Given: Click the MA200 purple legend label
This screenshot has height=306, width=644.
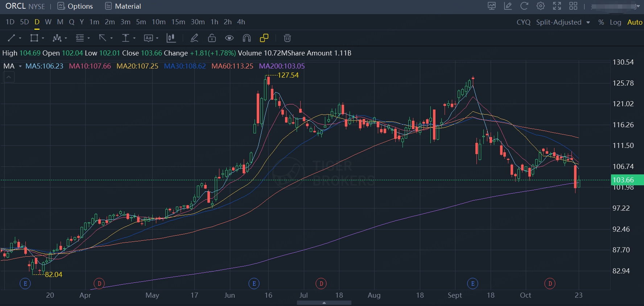Looking at the screenshot, I should pyautogui.click(x=282, y=66).
